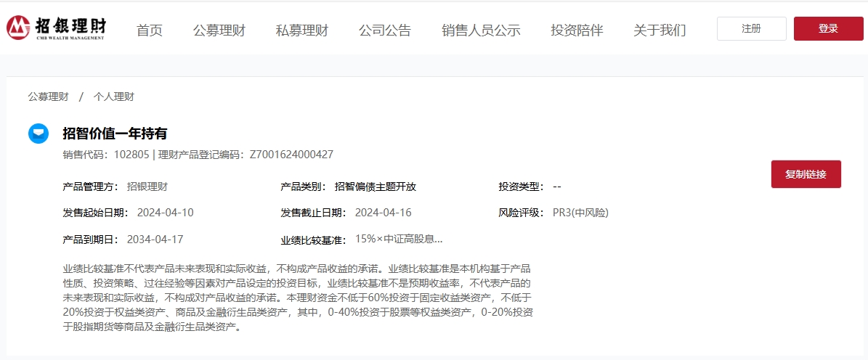Click the red 登录 button

pos(829,29)
